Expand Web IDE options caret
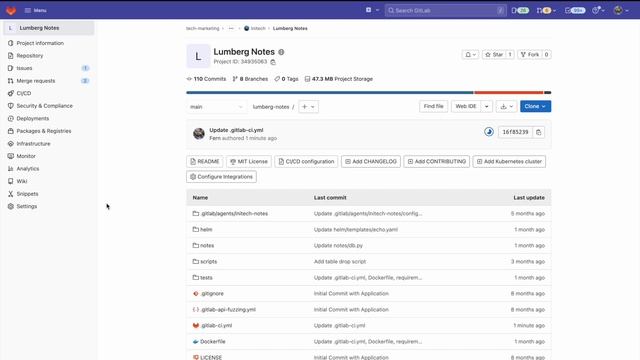The height and width of the screenshot is (360, 640). [487, 106]
